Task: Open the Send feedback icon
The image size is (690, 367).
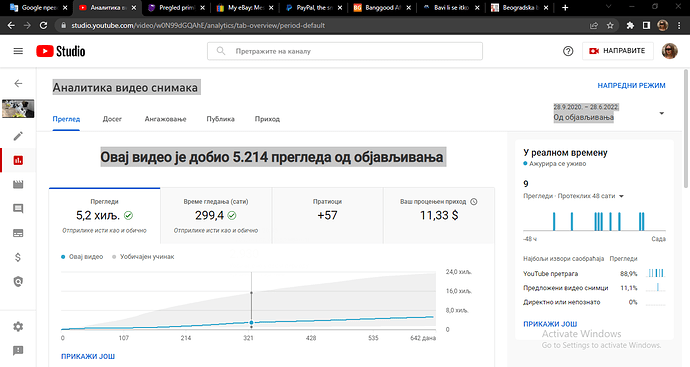Action: coord(18,351)
